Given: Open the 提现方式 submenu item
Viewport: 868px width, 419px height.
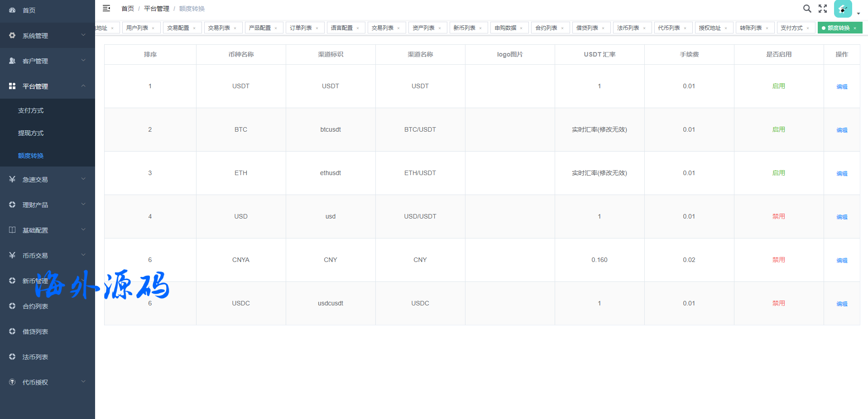Looking at the screenshot, I should 31,133.
